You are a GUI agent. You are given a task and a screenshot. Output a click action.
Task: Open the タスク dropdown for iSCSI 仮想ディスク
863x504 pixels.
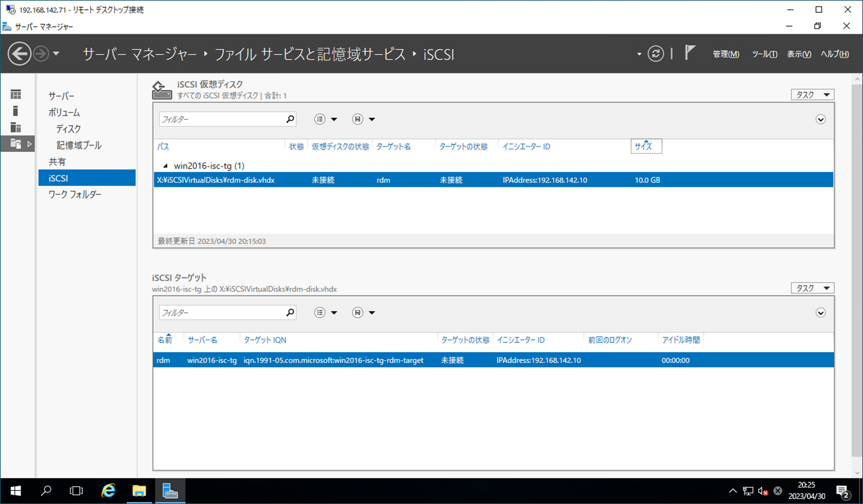812,94
